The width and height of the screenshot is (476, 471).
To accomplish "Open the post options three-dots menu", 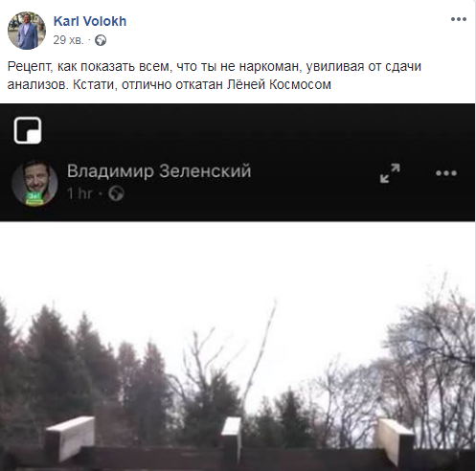I will point(459,19).
